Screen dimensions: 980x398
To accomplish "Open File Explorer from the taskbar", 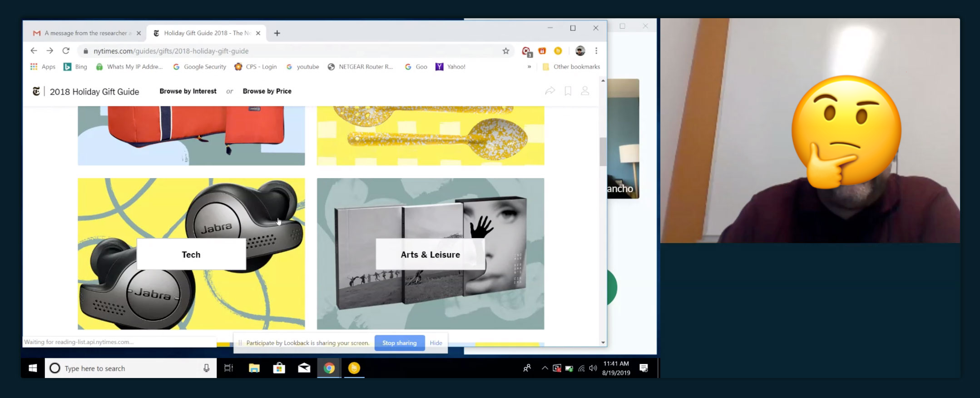I will point(254,368).
